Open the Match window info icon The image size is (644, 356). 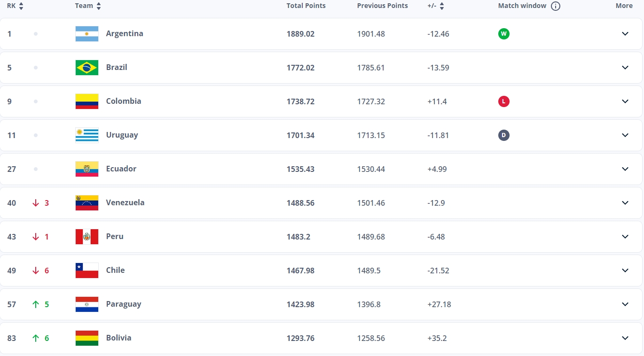click(x=556, y=6)
